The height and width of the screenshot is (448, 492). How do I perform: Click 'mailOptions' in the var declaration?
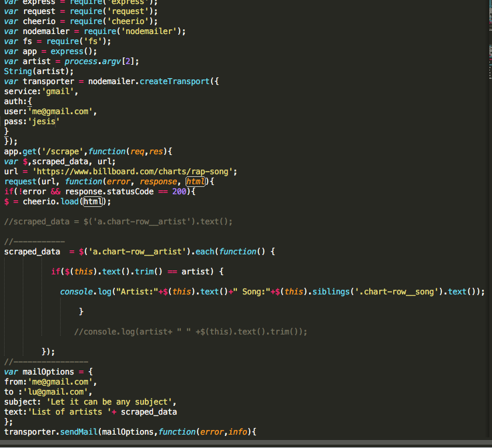[x=48, y=372]
